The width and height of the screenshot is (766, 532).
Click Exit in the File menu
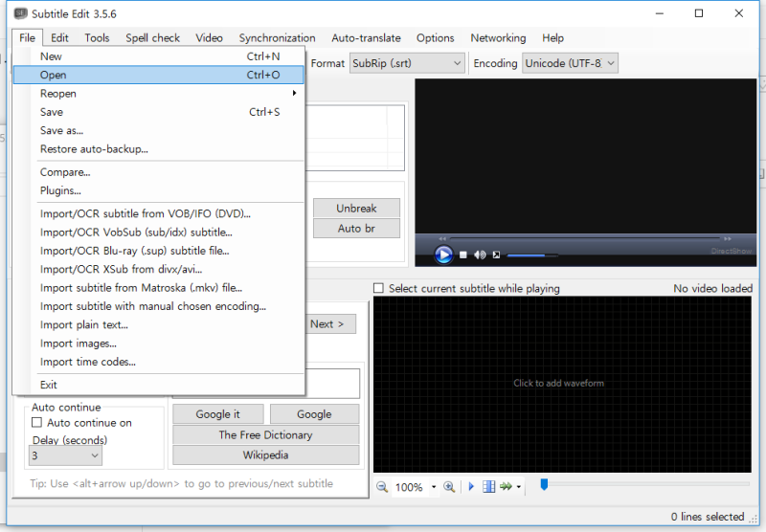pos(159,385)
